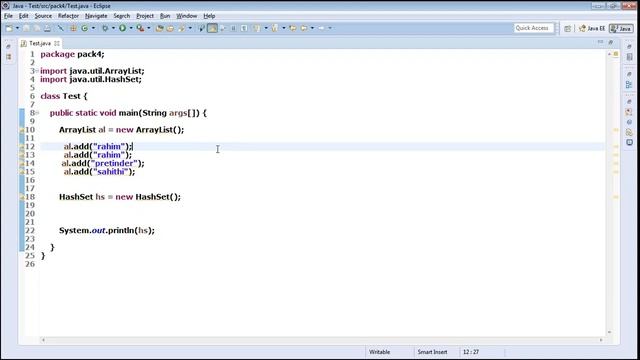
Task: Click the Quick Access search field
Action: point(533,28)
